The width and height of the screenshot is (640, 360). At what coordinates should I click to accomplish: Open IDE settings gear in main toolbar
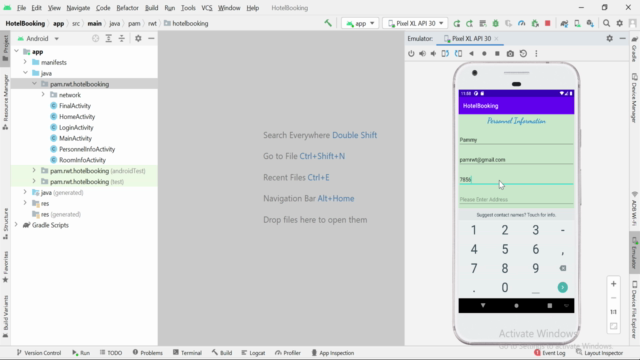coord(620,24)
